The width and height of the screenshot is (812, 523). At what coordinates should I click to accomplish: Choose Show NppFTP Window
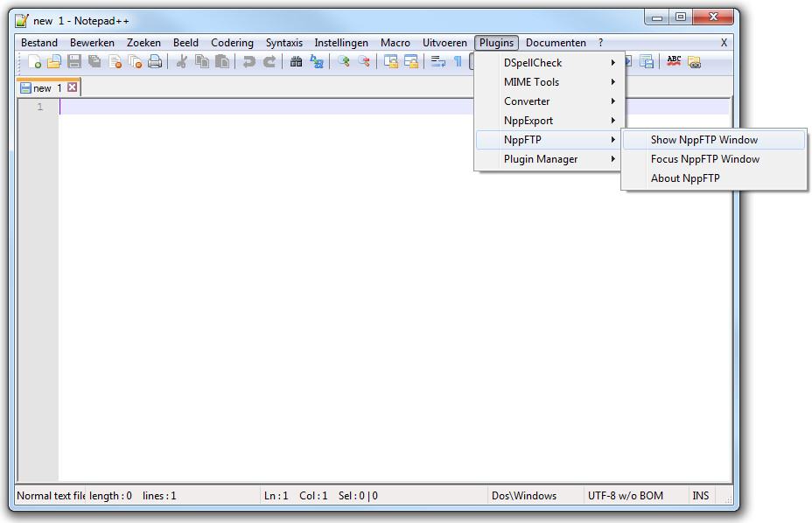pyautogui.click(x=714, y=140)
